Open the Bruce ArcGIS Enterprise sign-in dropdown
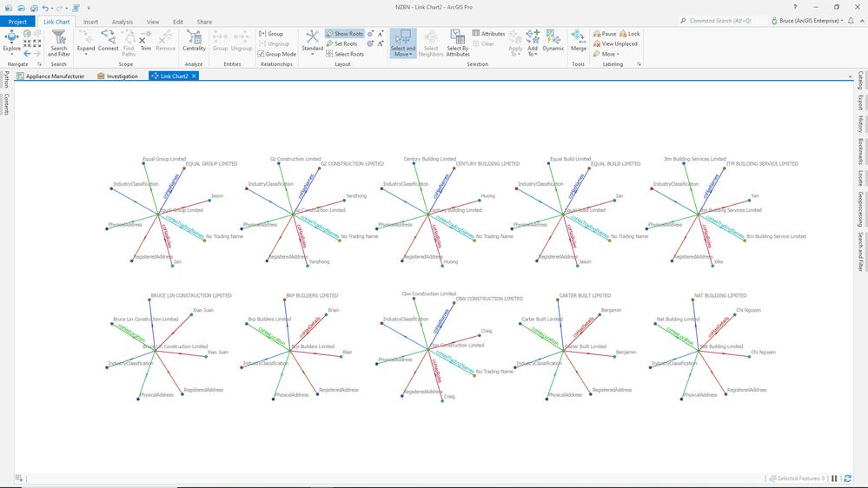This screenshot has width=868, height=488. tap(807, 21)
